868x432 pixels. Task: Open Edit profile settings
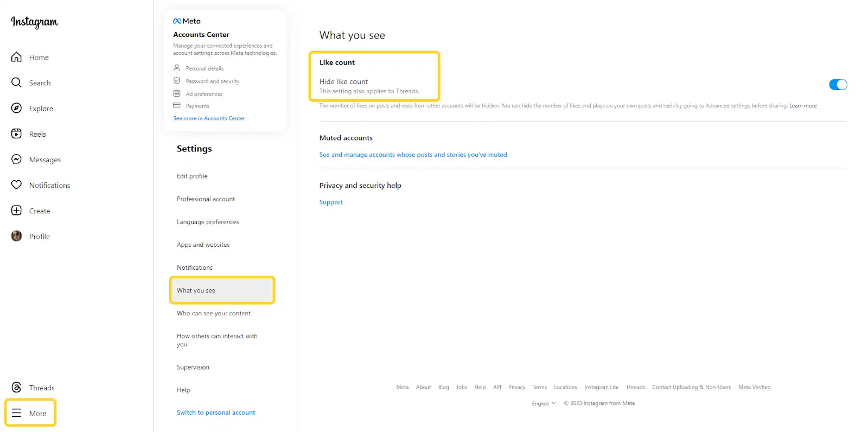click(192, 176)
